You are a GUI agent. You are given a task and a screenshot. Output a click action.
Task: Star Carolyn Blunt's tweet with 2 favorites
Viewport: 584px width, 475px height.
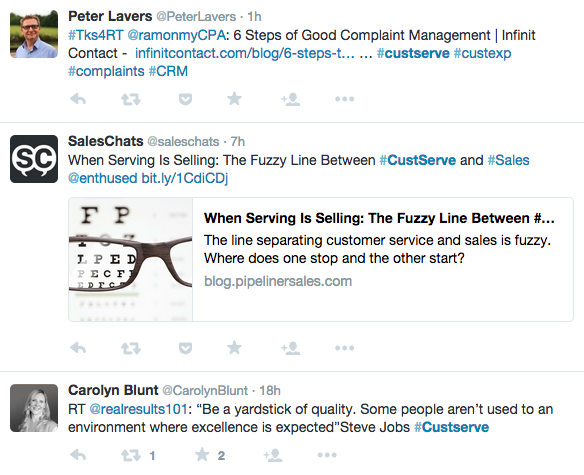pyautogui.click(x=202, y=455)
